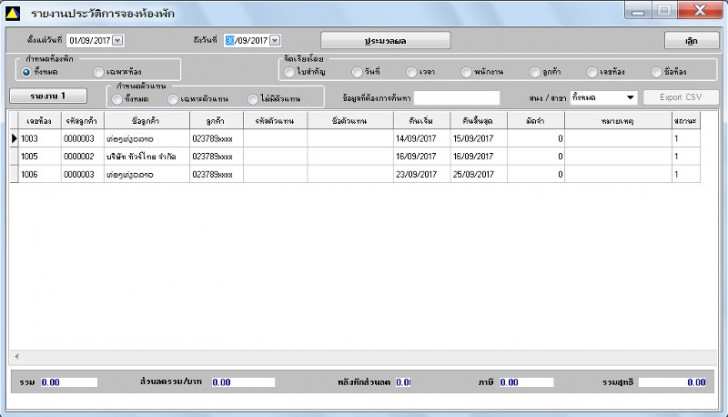Click status value 1 in row 1003

[686, 138]
